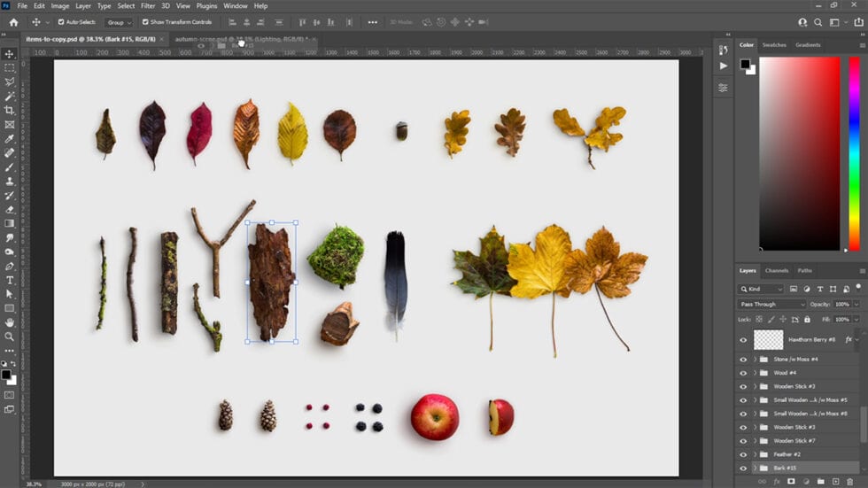Screen dimensions: 868x488
Task: Pick a color in the red color field
Action: 799,154
